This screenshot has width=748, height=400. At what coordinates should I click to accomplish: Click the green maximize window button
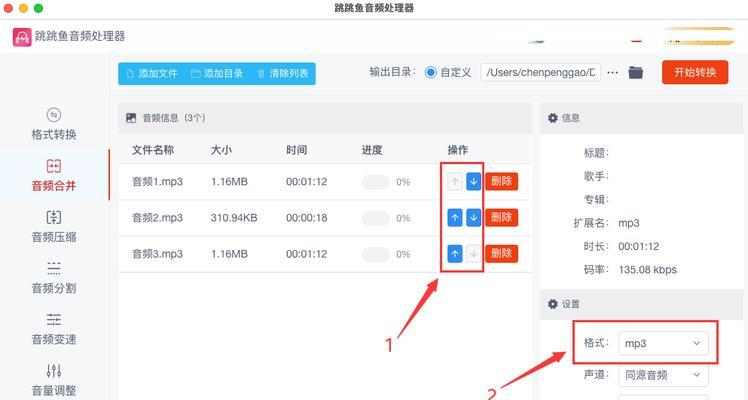pyautogui.click(x=39, y=8)
